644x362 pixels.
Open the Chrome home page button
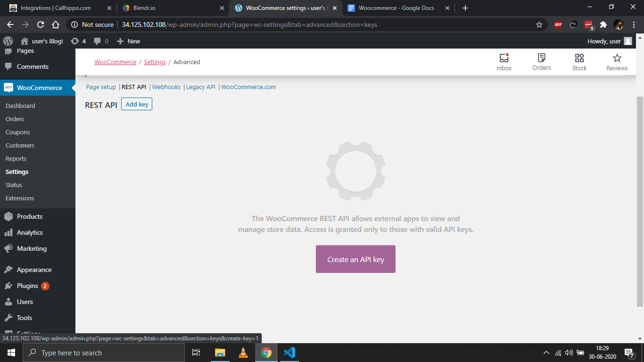(56, 25)
